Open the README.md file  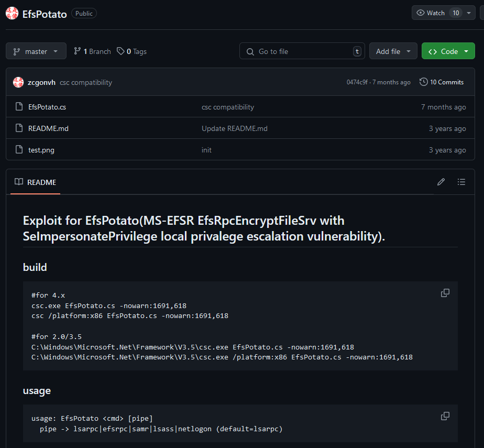coord(48,128)
